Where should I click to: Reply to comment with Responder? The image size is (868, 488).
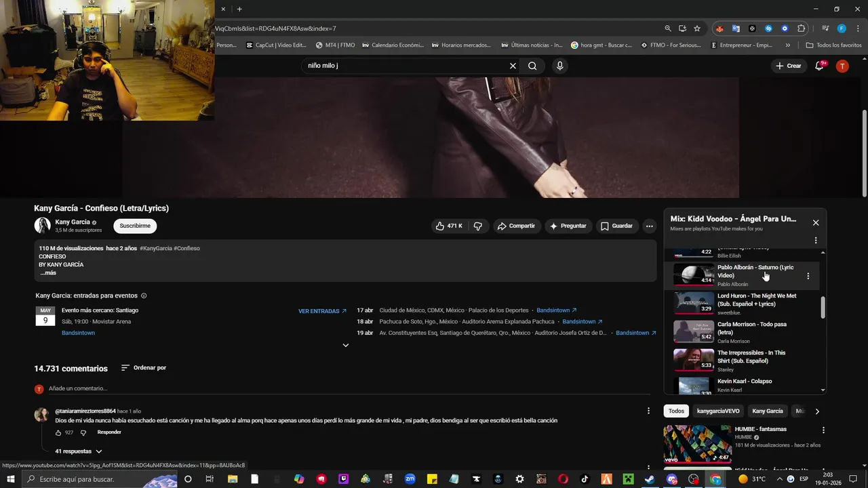tap(109, 432)
